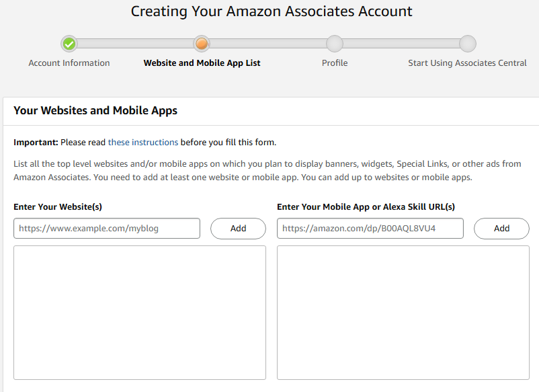Click the bold 'Important:' text
The image size is (539, 392).
[x=36, y=143]
